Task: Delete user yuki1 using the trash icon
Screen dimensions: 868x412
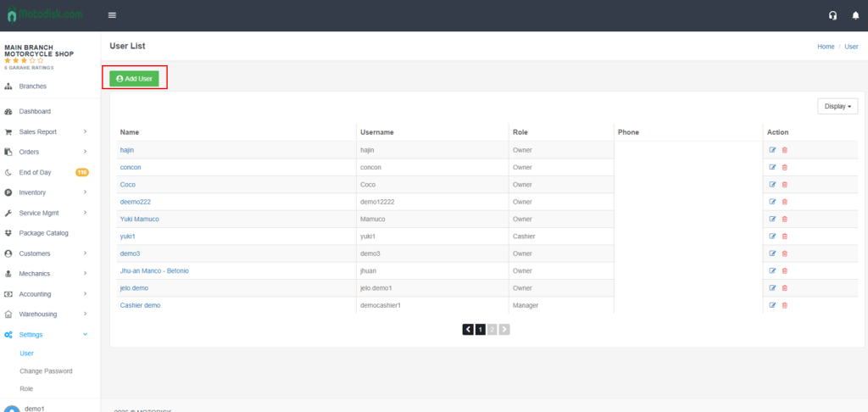Action: (x=784, y=237)
